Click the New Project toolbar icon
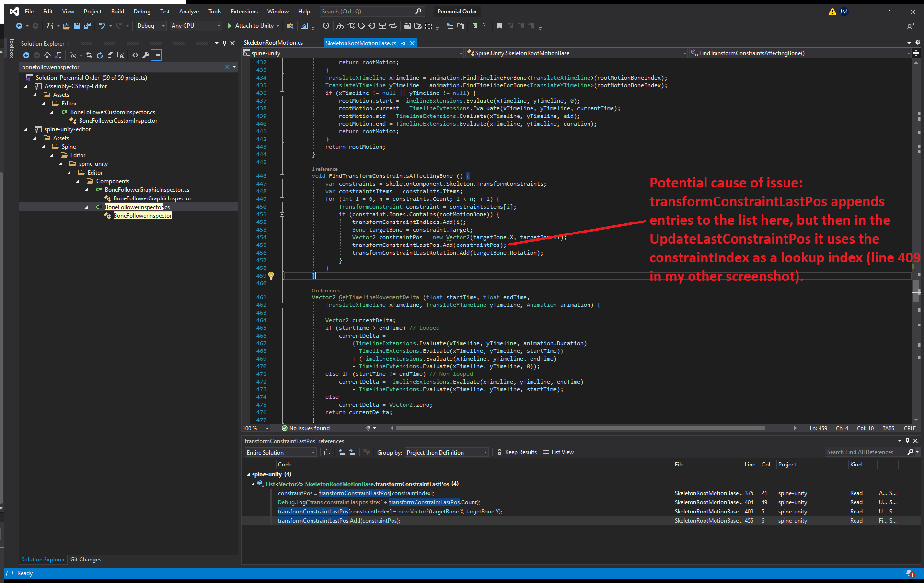This screenshot has height=583, width=924. click(50, 26)
